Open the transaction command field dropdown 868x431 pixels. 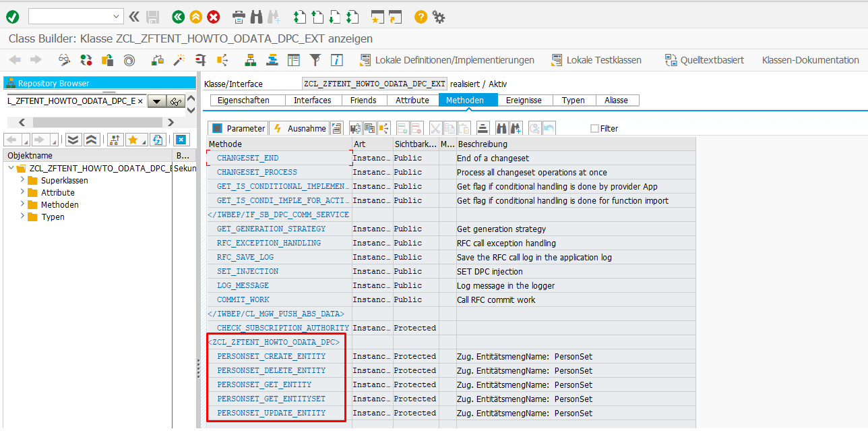pyautogui.click(x=117, y=17)
